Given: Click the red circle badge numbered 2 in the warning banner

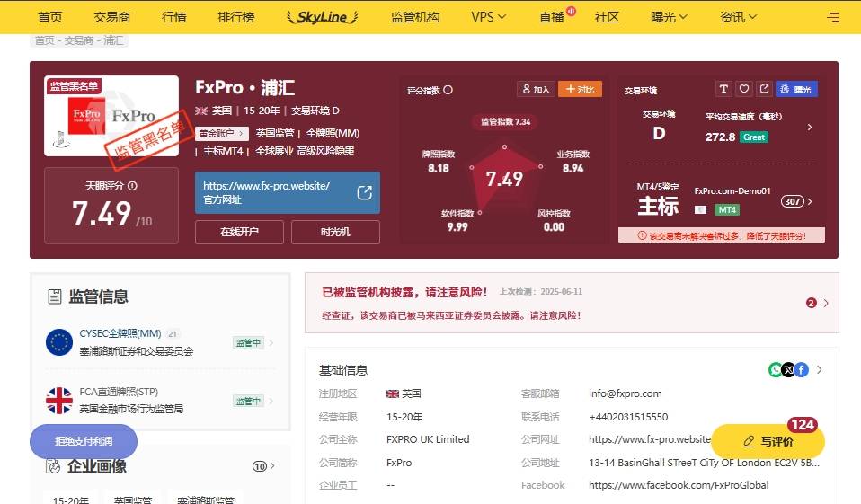Looking at the screenshot, I should [811, 303].
